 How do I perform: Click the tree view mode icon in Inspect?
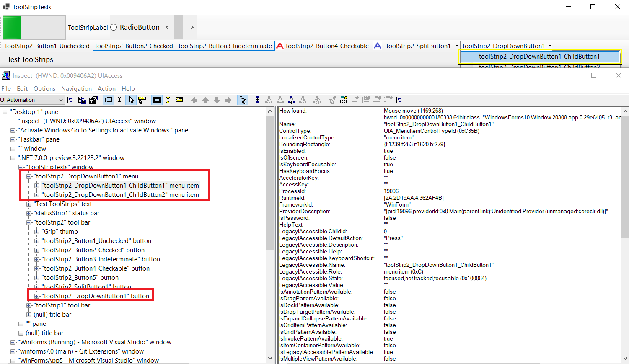tap(243, 100)
